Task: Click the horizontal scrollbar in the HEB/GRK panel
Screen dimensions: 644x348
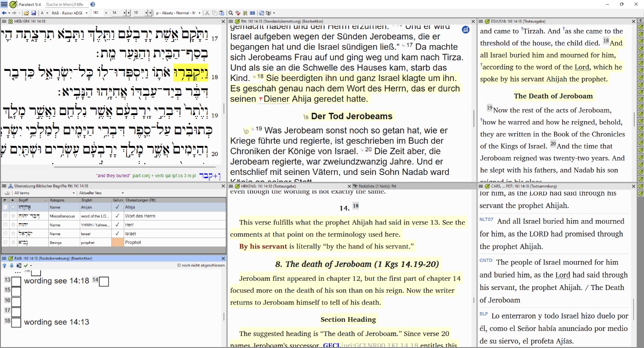Action: pos(135,167)
